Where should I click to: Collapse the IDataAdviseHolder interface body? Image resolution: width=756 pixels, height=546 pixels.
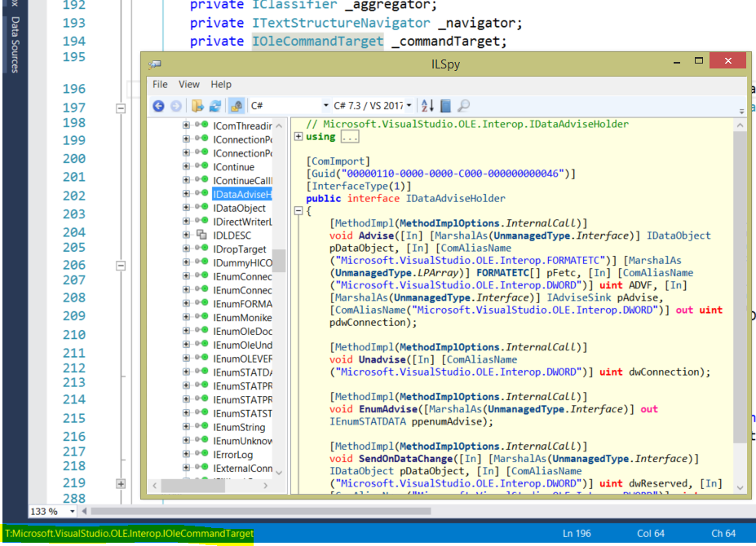point(298,210)
